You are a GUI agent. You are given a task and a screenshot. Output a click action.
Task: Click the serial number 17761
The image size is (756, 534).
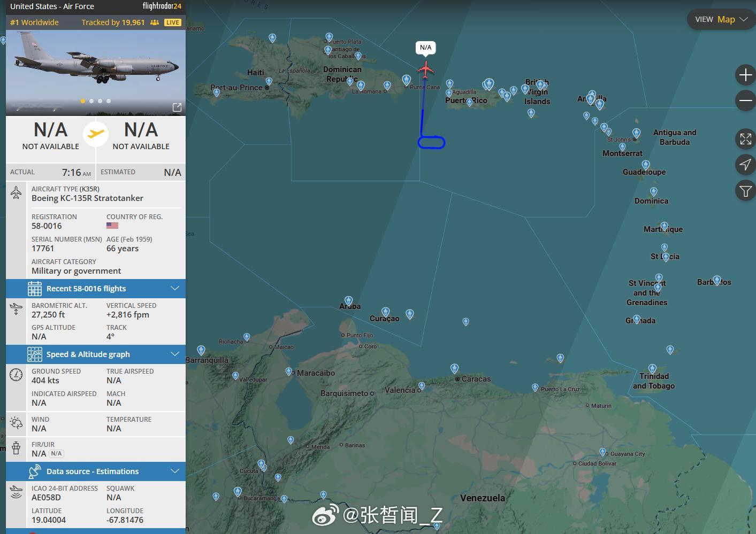tap(43, 249)
